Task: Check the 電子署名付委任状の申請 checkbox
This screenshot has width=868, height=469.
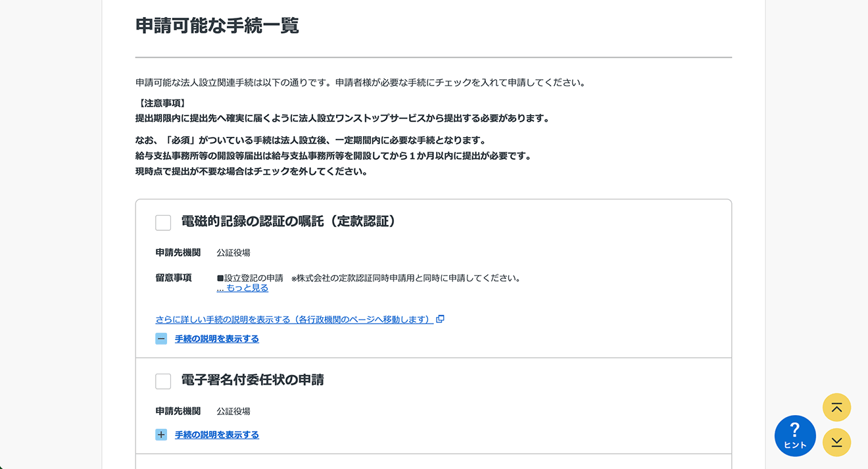Action: tap(163, 382)
